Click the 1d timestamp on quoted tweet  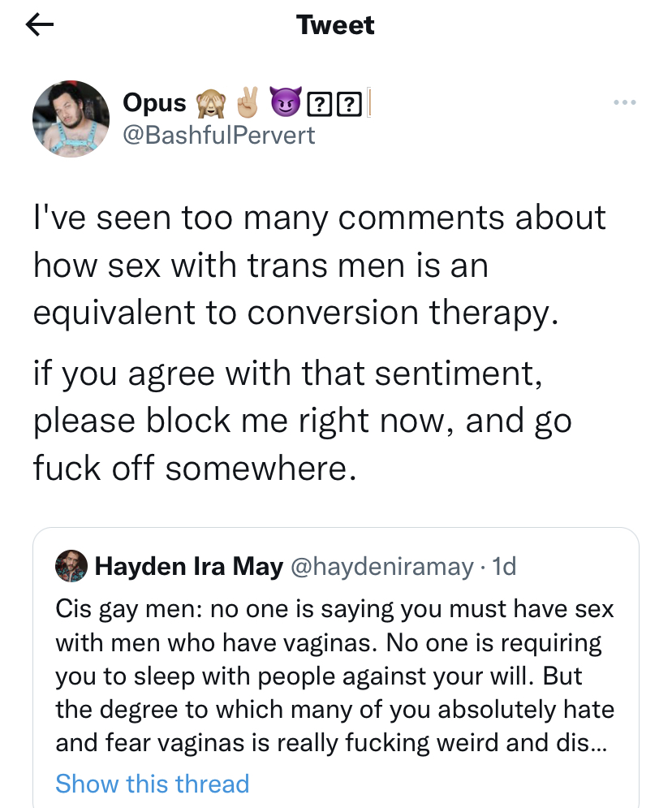click(x=504, y=566)
